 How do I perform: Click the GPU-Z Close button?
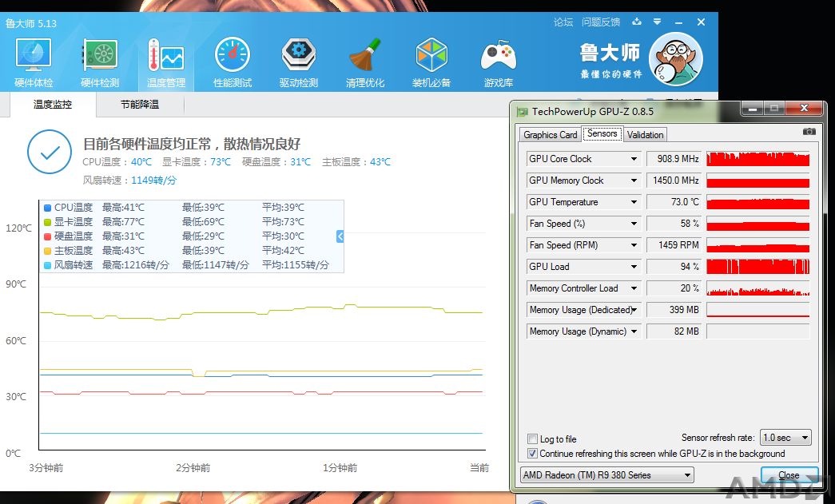pyautogui.click(x=789, y=475)
